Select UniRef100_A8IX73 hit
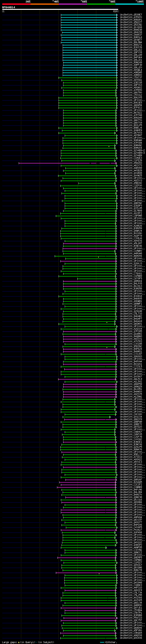The height and width of the screenshot is (644, 146). (x=131, y=165)
